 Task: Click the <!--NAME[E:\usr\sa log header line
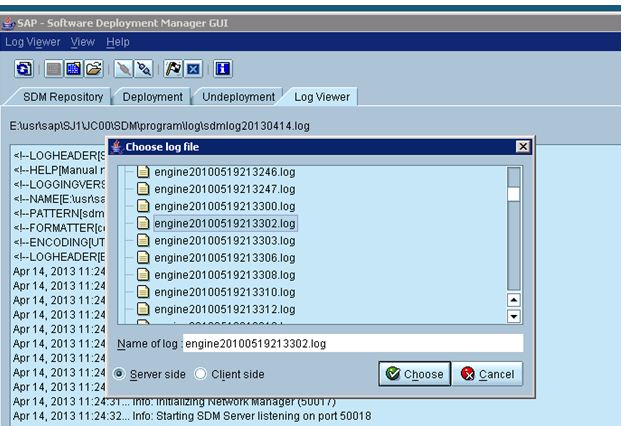[59, 198]
